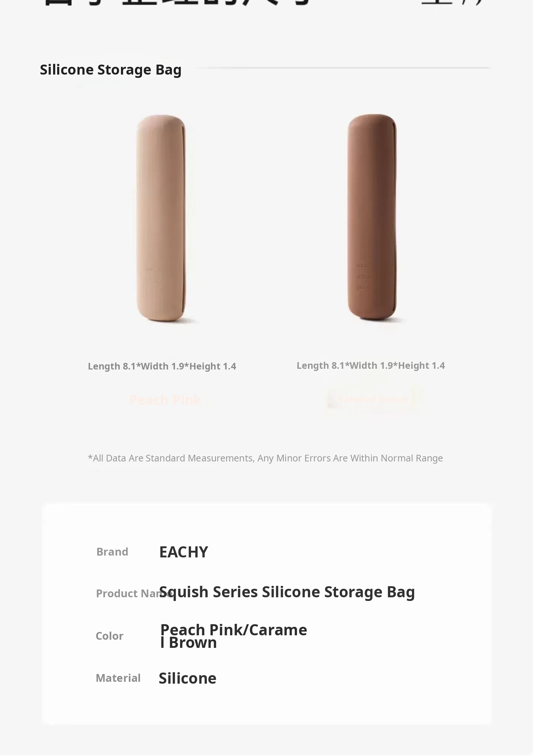This screenshot has width=533, height=756.
Task: Click the "EACHY" brand name
Action: click(184, 552)
